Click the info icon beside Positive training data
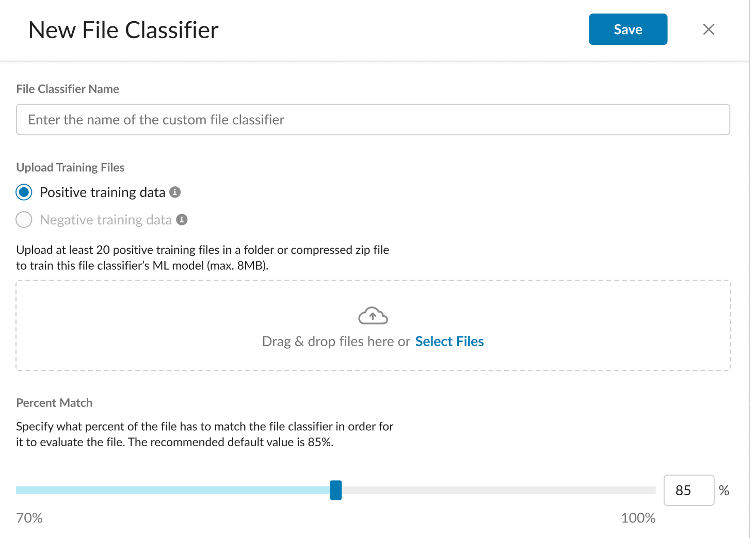This screenshot has height=538, width=756. [175, 192]
